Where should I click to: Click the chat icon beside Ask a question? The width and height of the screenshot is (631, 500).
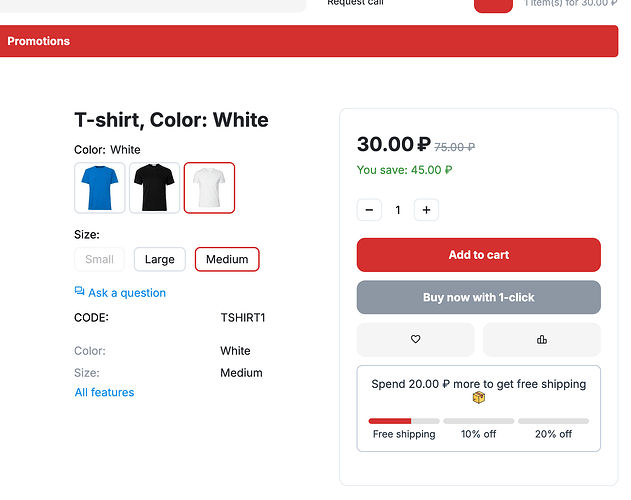tap(80, 292)
